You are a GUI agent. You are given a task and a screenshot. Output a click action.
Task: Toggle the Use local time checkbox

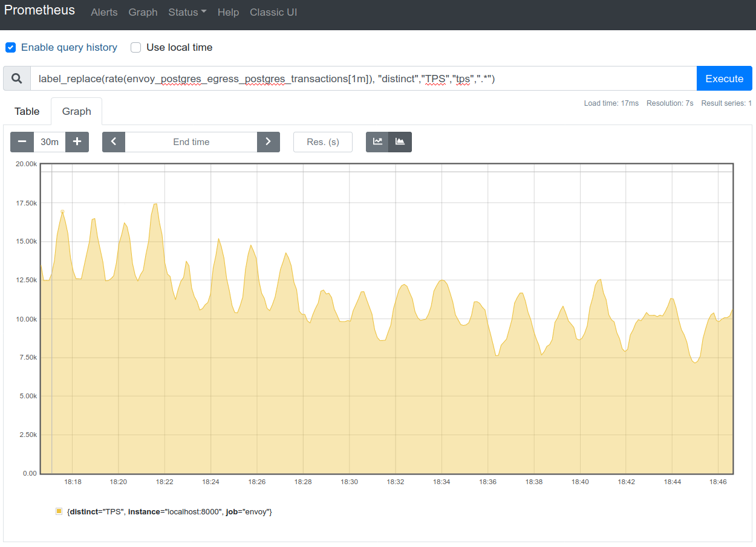point(136,47)
